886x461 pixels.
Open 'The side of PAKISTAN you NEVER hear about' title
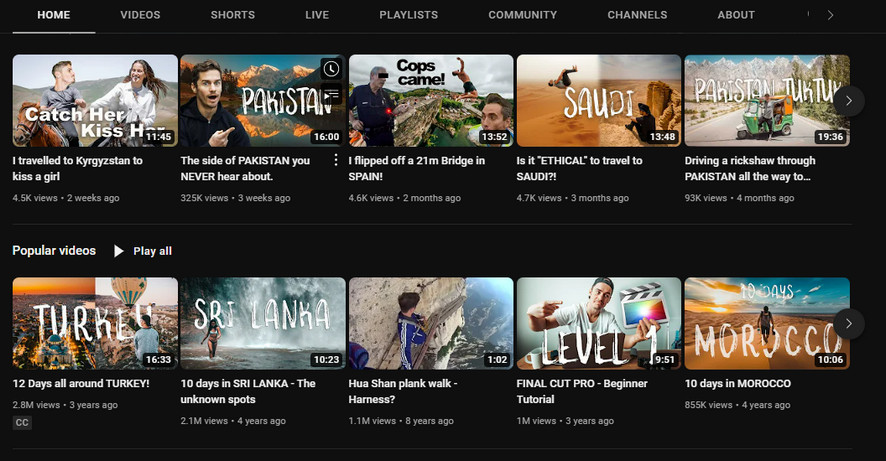(245, 168)
